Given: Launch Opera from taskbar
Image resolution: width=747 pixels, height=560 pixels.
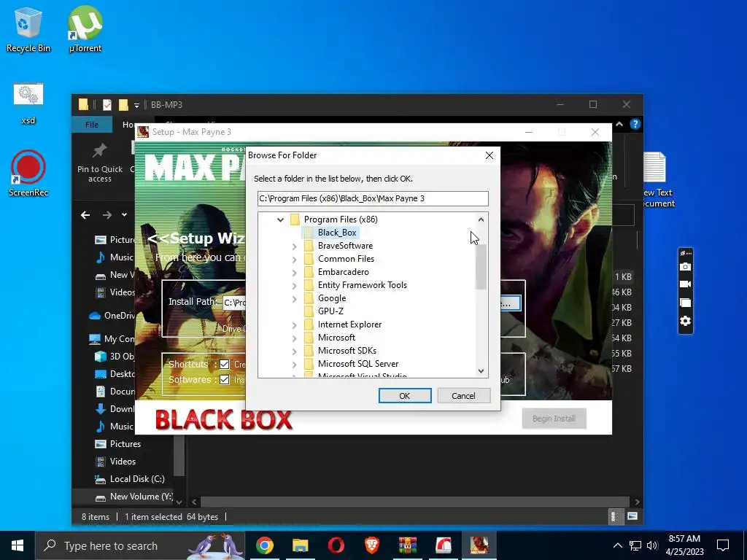Looking at the screenshot, I should pos(336,545).
